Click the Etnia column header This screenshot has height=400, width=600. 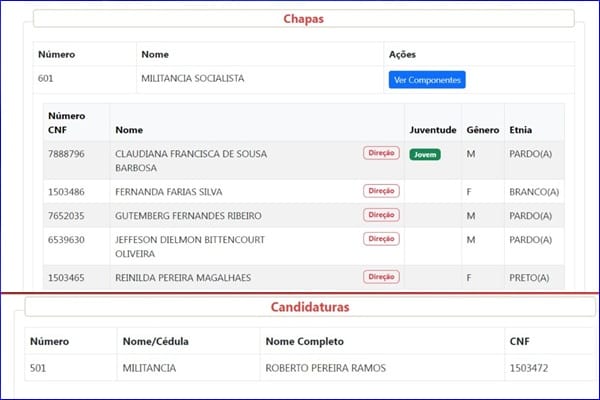(x=520, y=130)
